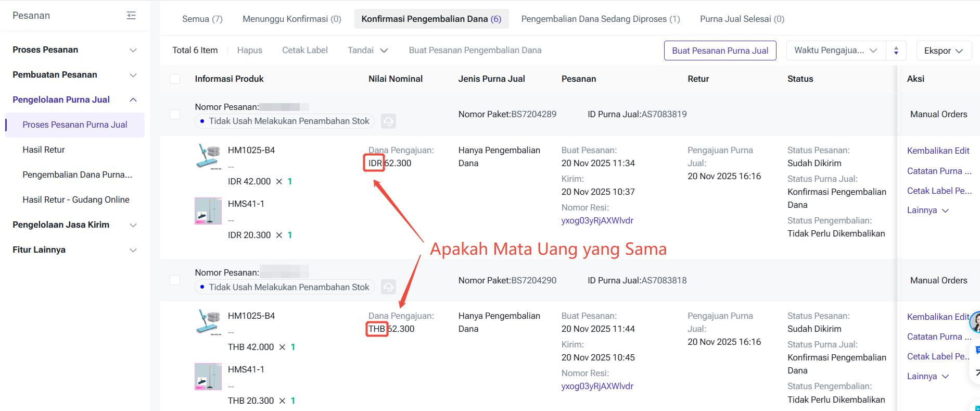This screenshot has height=411, width=980.
Task: Open HM1025-B4 mop thumbnail in first order
Action: tap(208, 156)
